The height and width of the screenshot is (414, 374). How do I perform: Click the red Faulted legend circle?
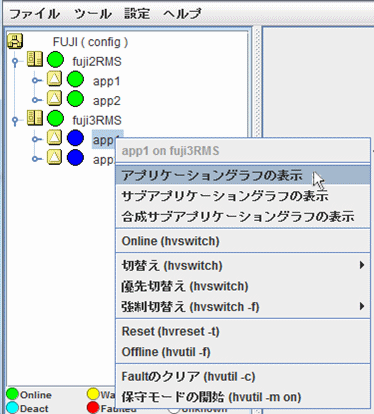(x=93, y=408)
